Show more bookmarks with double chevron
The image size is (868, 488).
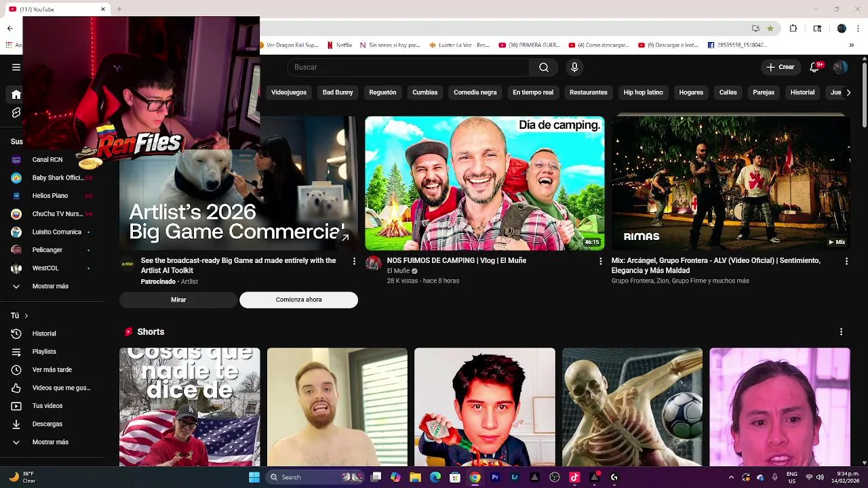point(852,45)
